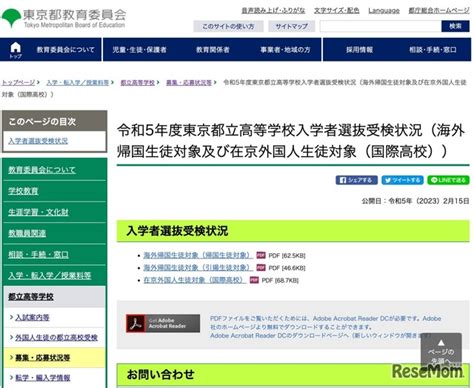The width and height of the screenshot is (474, 388).
Task: Jump to 入学者選抜受検状況 in table of contents
Action: tap(38, 141)
